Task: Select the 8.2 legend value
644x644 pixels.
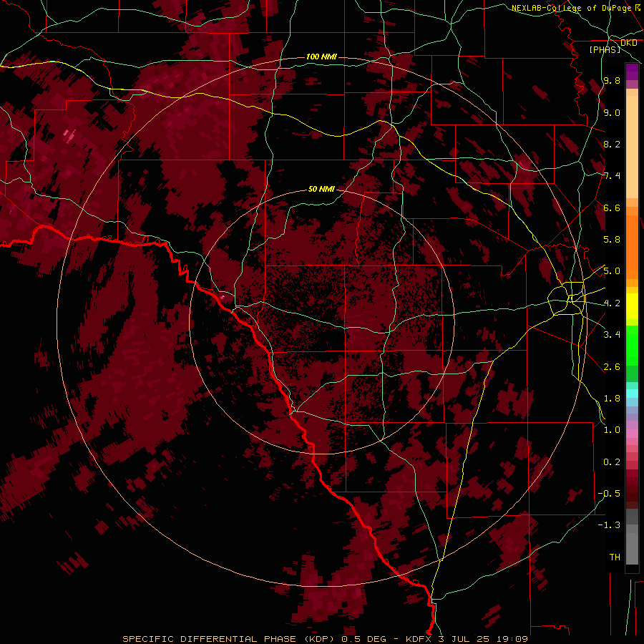Action: coord(612,144)
